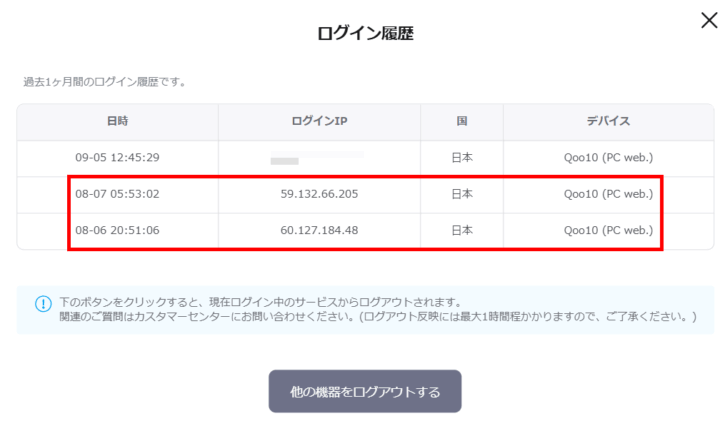The image size is (725, 426).
Task: Click 日本 in the 08-06 row
Action: click(462, 230)
